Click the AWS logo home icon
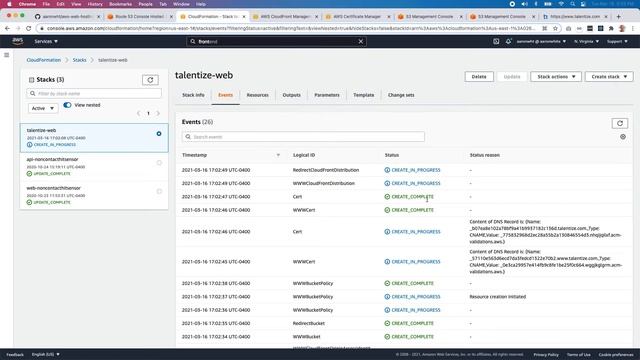640x360 pixels. pos(18,41)
